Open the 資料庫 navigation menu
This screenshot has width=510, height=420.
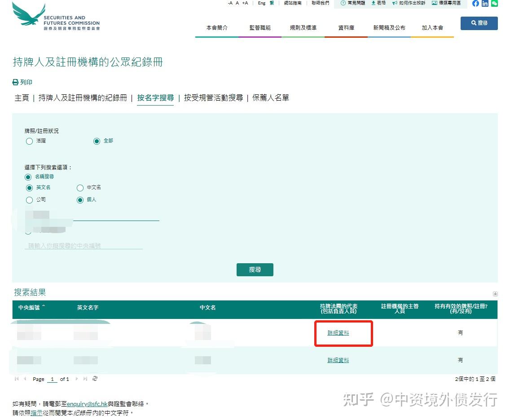pos(346,27)
